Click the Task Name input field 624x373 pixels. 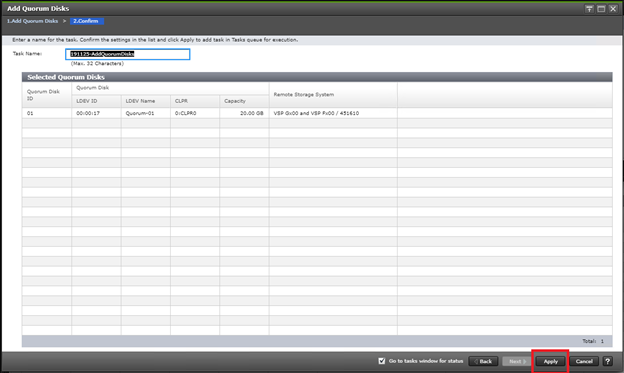point(127,54)
